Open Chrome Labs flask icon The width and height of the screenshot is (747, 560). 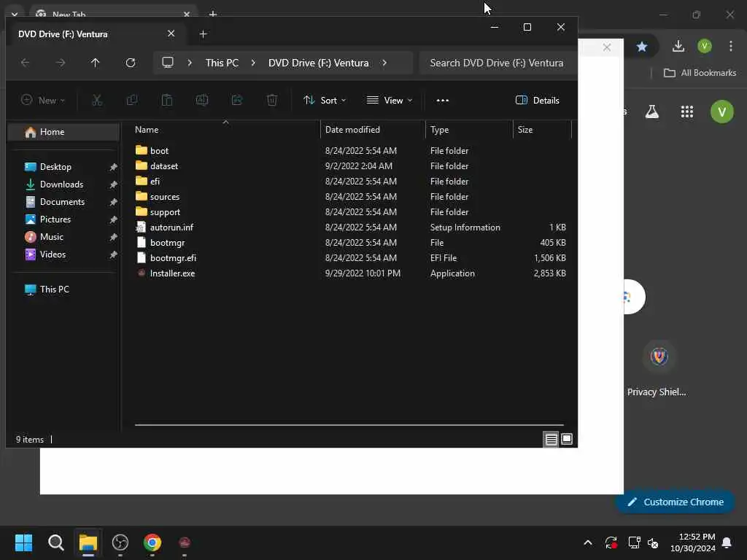click(x=651, y=112)
